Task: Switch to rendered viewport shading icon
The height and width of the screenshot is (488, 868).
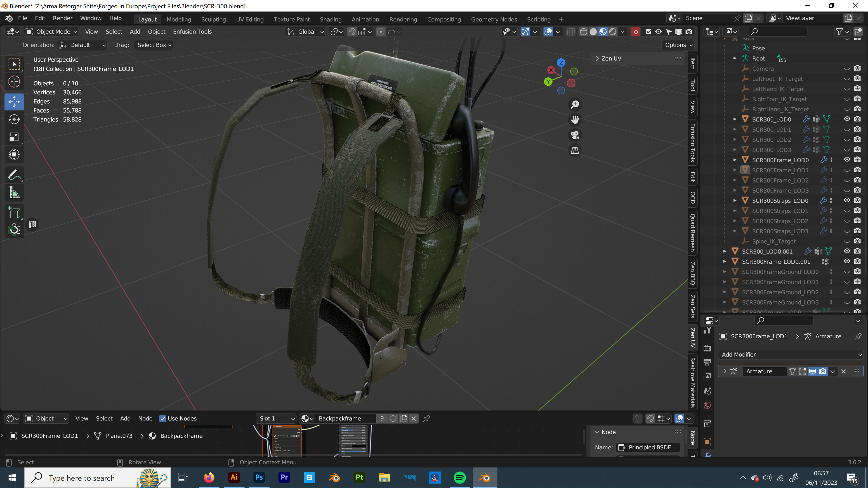Action: pyautogui.click(x=613, y=32)
